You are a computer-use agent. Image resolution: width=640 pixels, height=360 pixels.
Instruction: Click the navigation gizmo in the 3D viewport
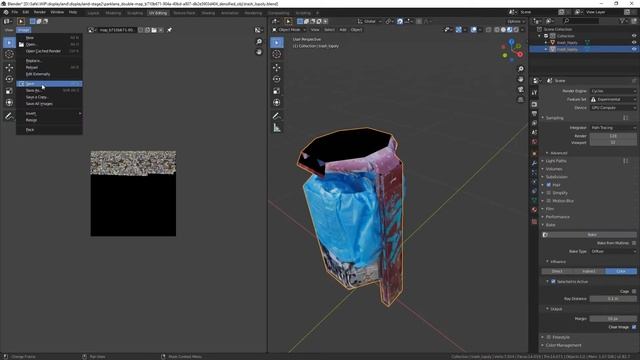512,50
